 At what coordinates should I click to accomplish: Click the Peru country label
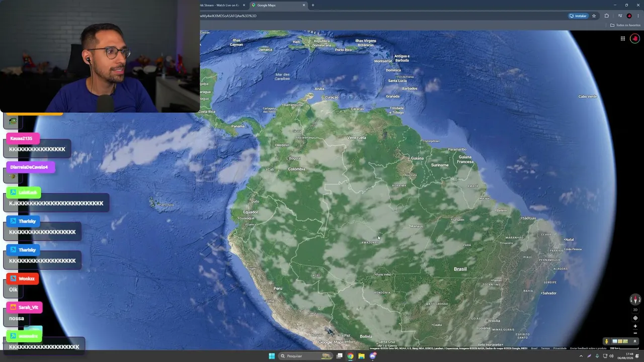(278, 288)
